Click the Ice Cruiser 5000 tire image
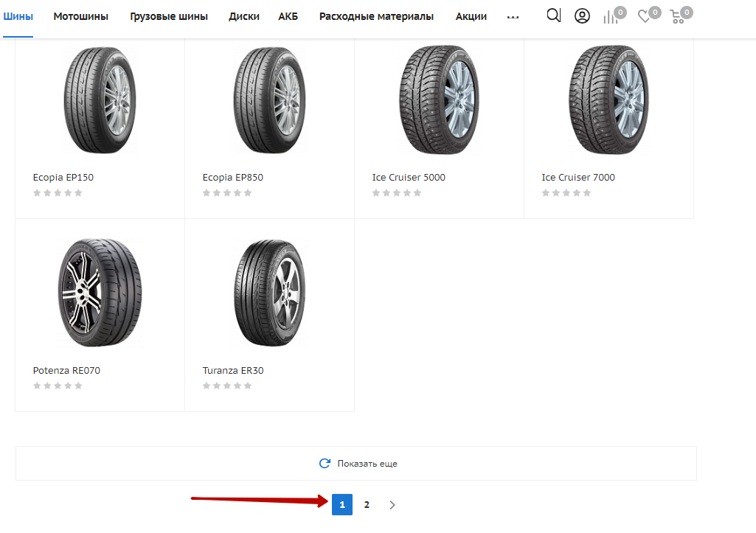 pos(440,100)
